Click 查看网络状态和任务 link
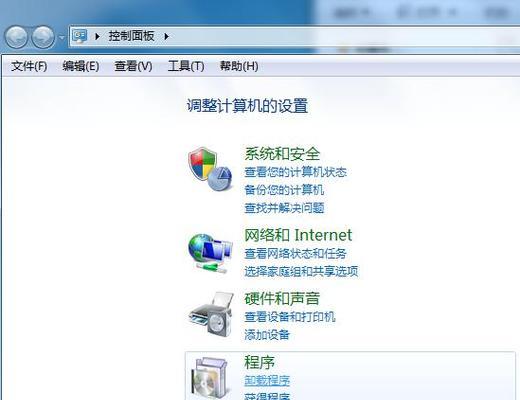The height and width of the screenshot is (400, 520). pyautogui.click(x=295, y=254)
